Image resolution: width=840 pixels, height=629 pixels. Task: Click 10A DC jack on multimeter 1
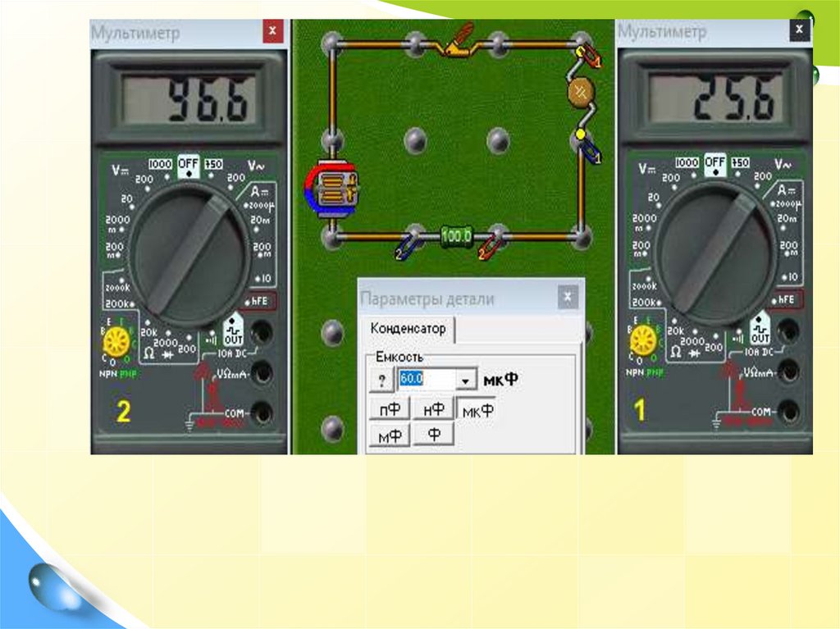(x=789, y=331)
